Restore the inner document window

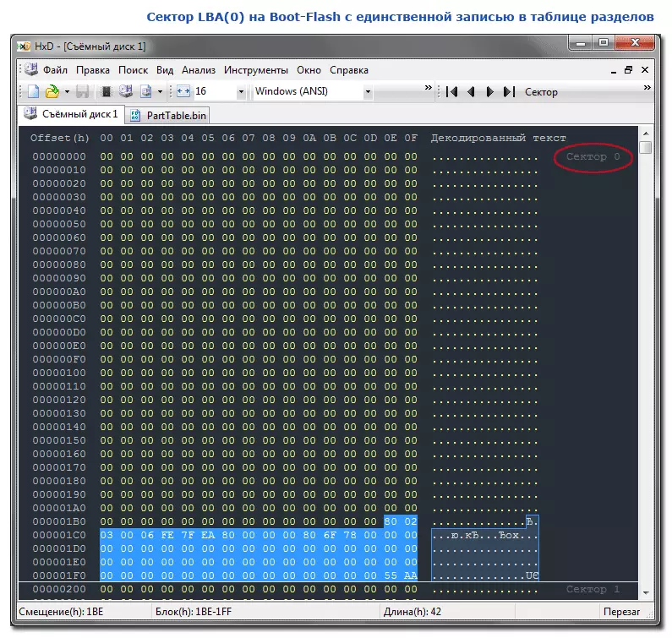click(x=628, y=70)
